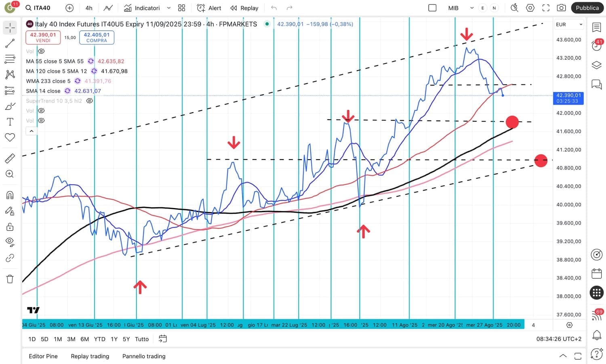Screen dimensions: 606x364
Task: Select the crosshair cursor tool
Action: tap(10, 27)
